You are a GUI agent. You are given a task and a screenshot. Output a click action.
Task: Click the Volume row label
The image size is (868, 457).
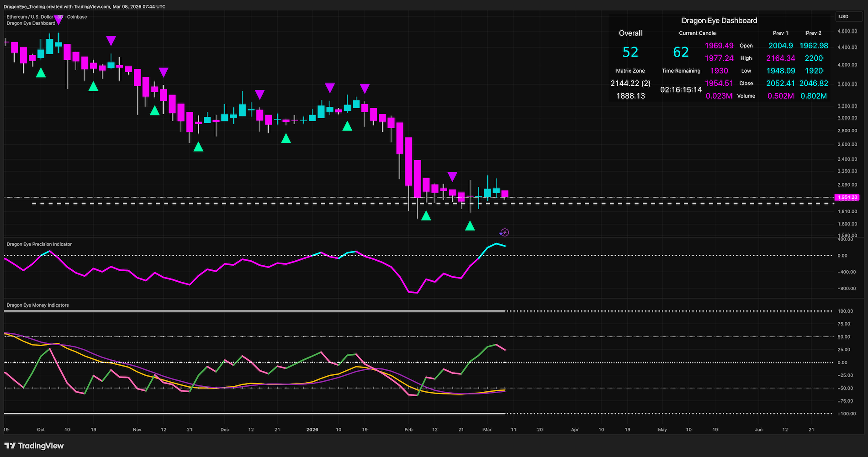[746, 96]
